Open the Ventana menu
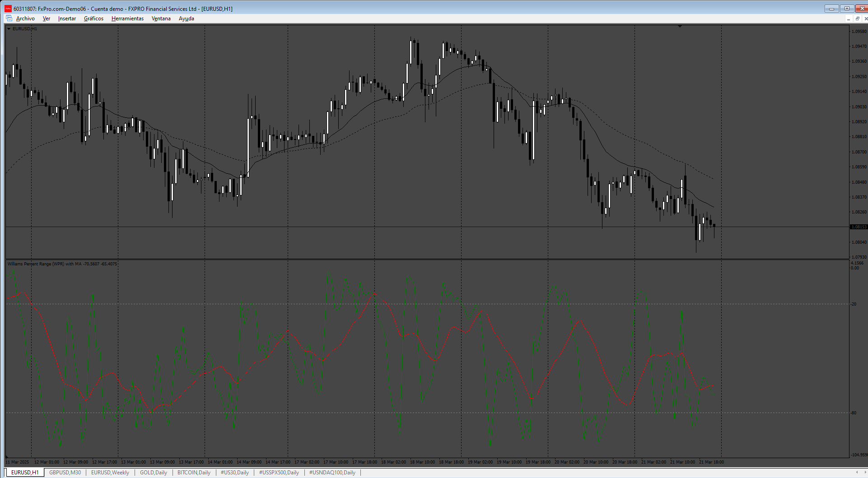Screen dimensions: 868x478 click(161, 19)
